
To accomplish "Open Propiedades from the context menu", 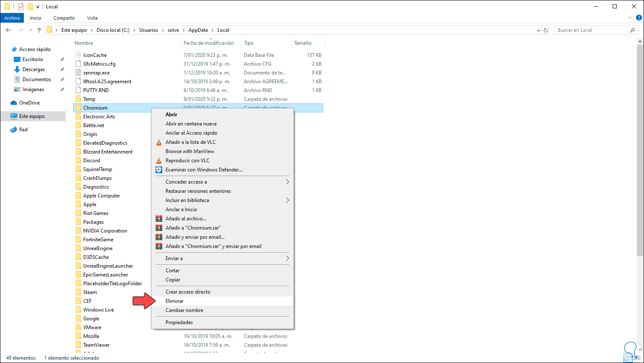I will pos(222,322).
